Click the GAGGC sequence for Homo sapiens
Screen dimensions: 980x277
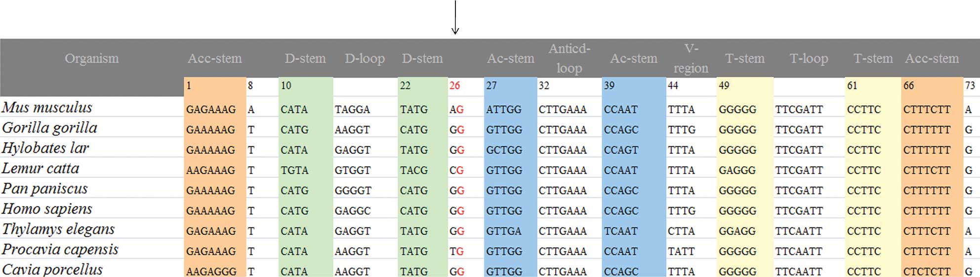353,211
